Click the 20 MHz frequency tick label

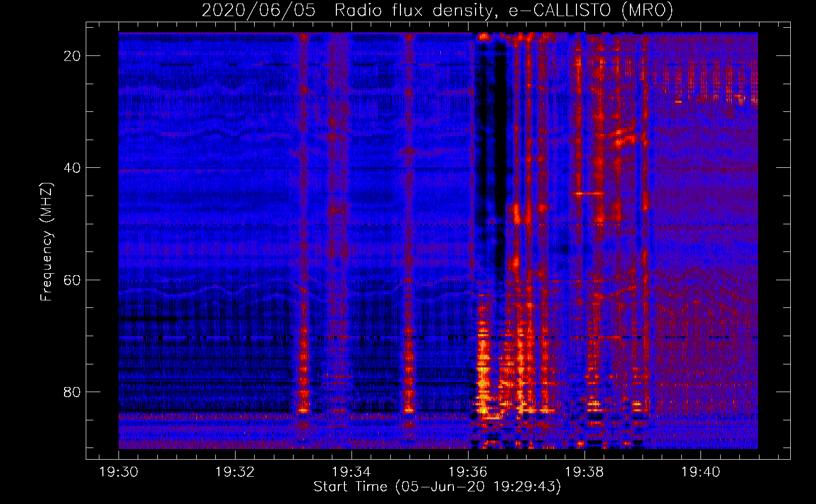[73, 56]
